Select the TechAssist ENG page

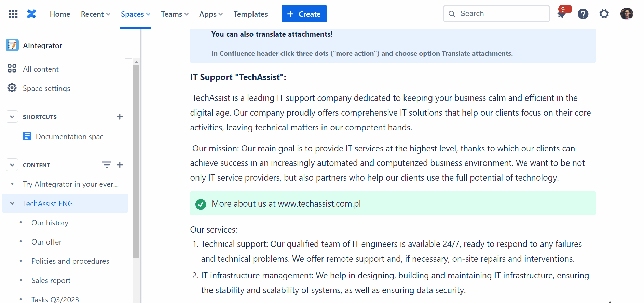[x=65, y=203]
